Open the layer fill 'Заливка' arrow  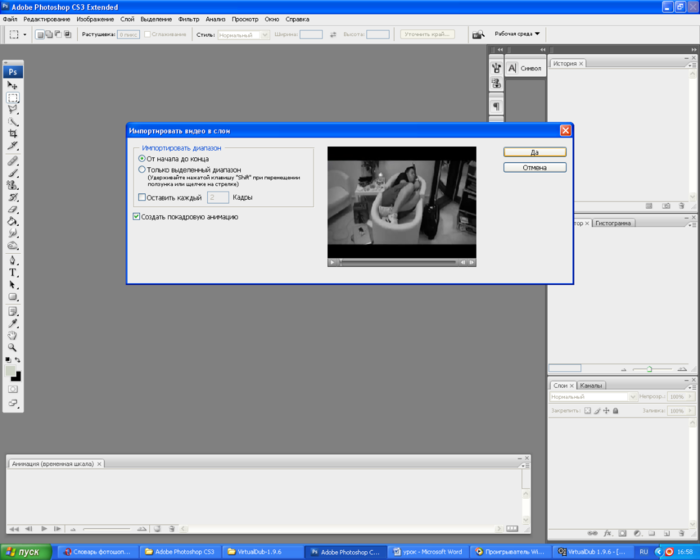pyautogui.click(x=690, y=411)
